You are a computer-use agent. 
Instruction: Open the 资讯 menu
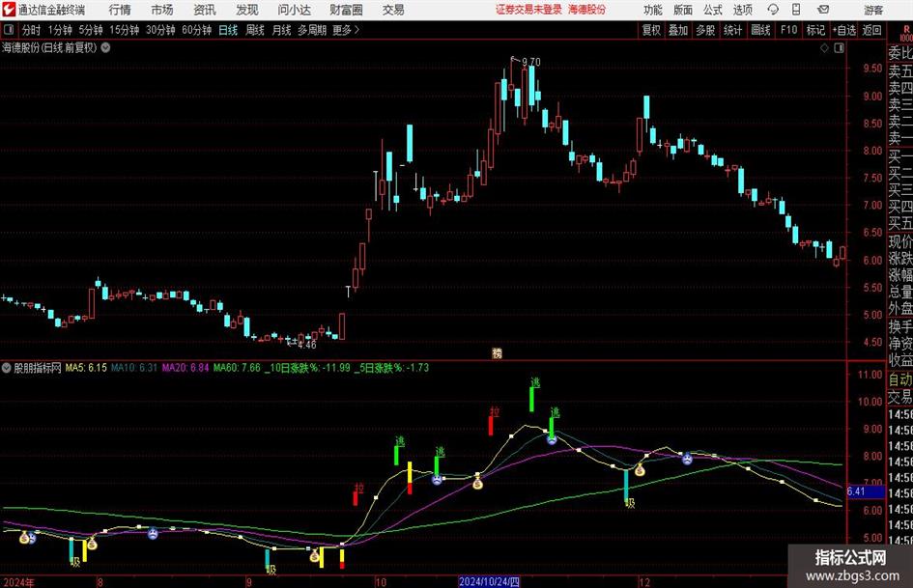[205, 10]
